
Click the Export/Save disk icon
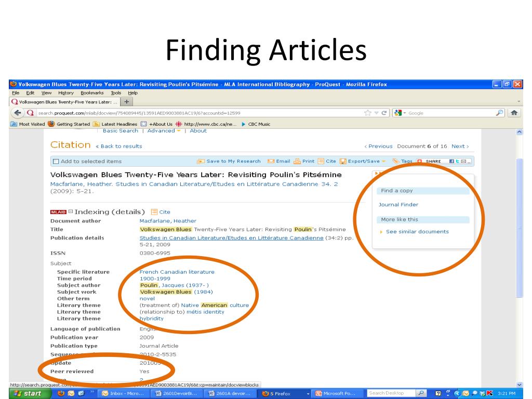(x=343, y=162)
